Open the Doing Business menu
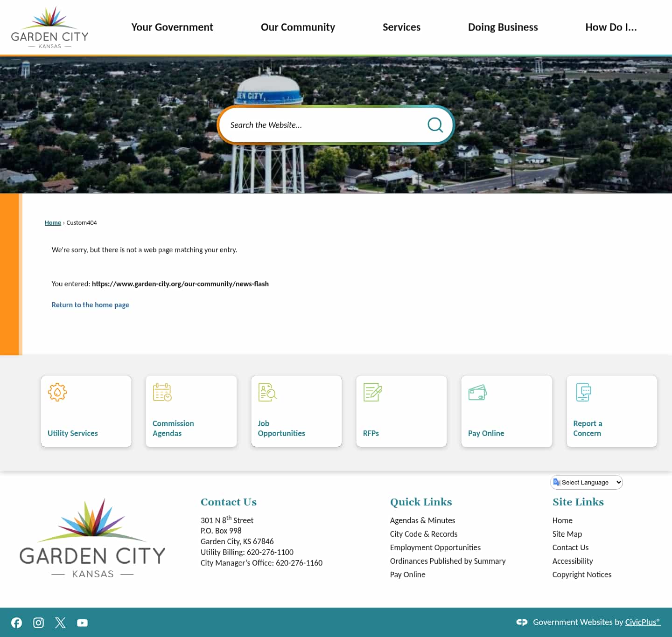Viewport: 672px width, 637px height. point(503,27)
